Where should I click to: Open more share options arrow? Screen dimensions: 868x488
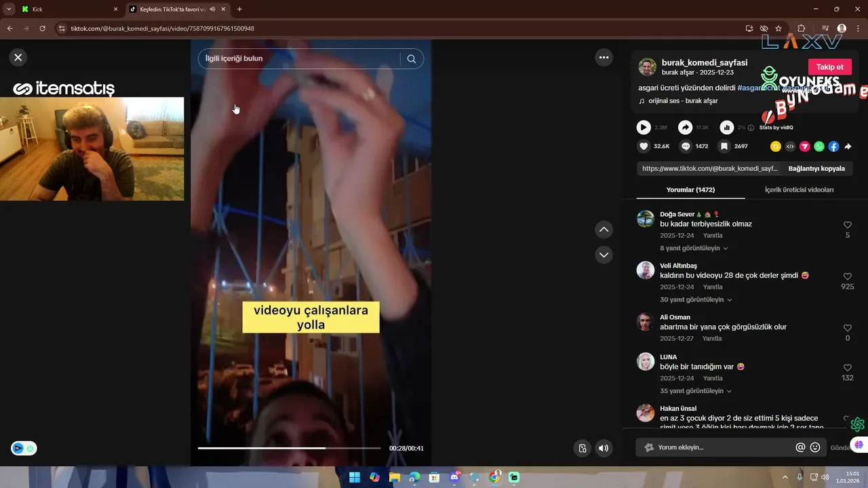pyautogui.click(x=848, y=146)
